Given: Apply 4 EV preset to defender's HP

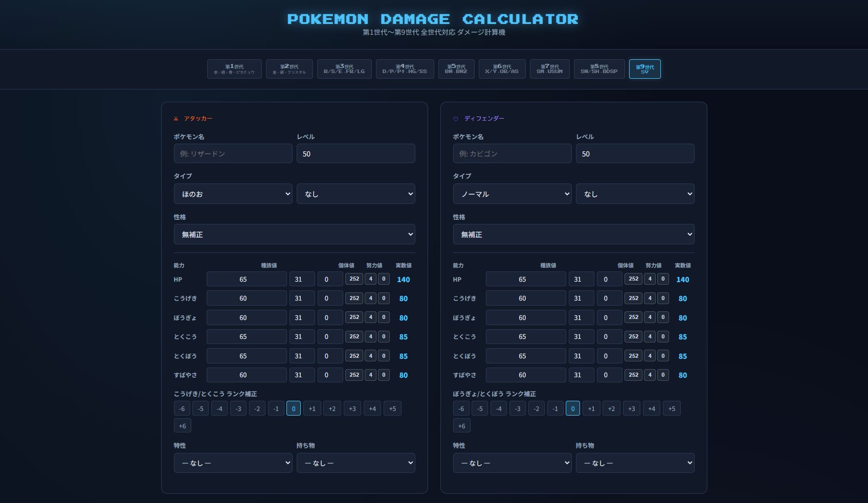Looking at the screenshot, I should 650,279.
